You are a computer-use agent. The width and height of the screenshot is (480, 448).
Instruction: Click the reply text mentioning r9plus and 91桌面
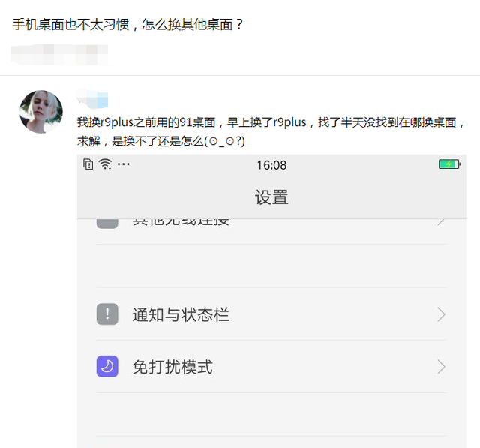point(271,131)
